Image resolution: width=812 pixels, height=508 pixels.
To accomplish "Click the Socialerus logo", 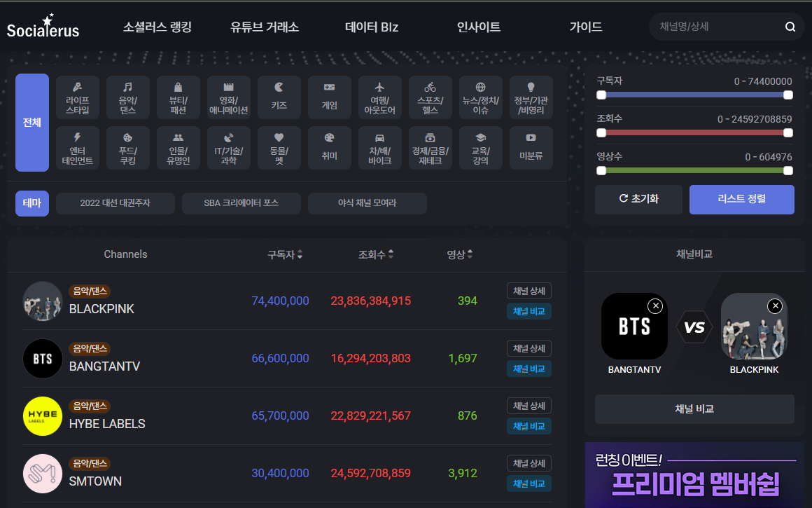I will point(43,27).
